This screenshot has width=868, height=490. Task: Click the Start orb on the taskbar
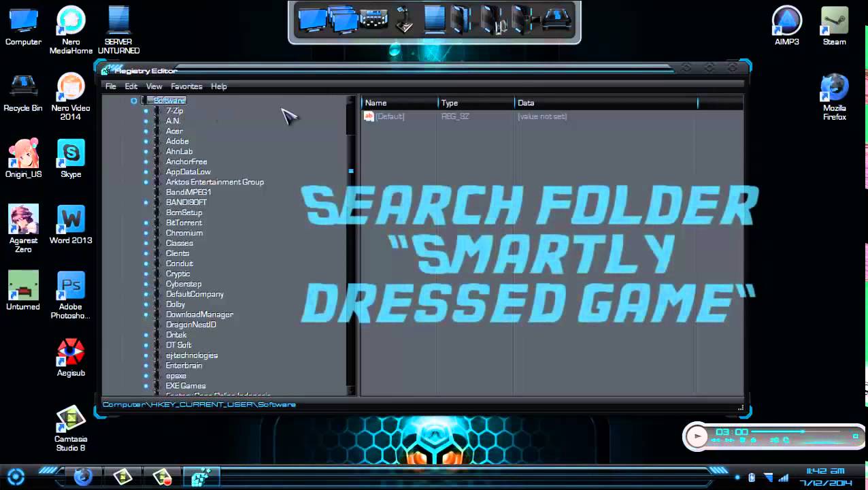16,476
